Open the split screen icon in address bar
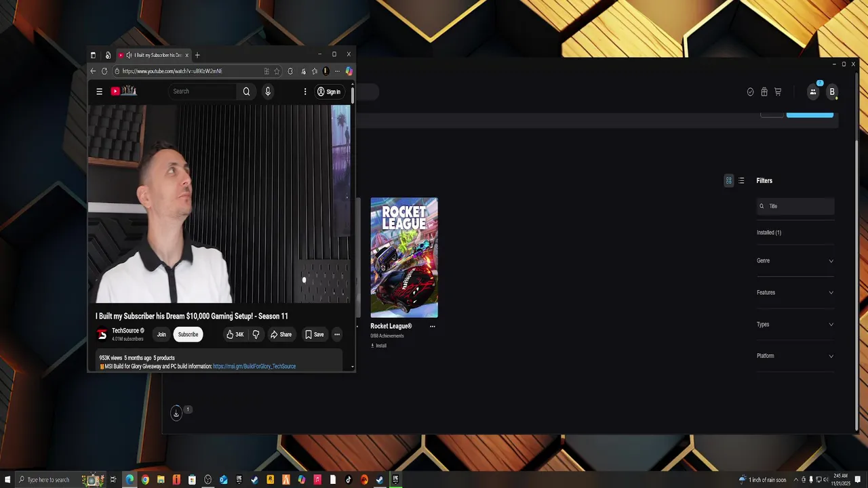The width and height of the screenshot is (868, 488). coord(267,71)
